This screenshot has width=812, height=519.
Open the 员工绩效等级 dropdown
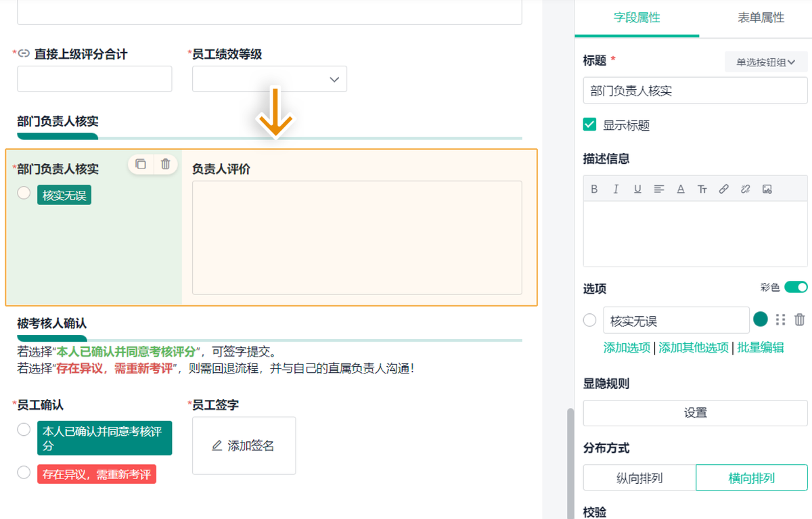tap(269, 79)
